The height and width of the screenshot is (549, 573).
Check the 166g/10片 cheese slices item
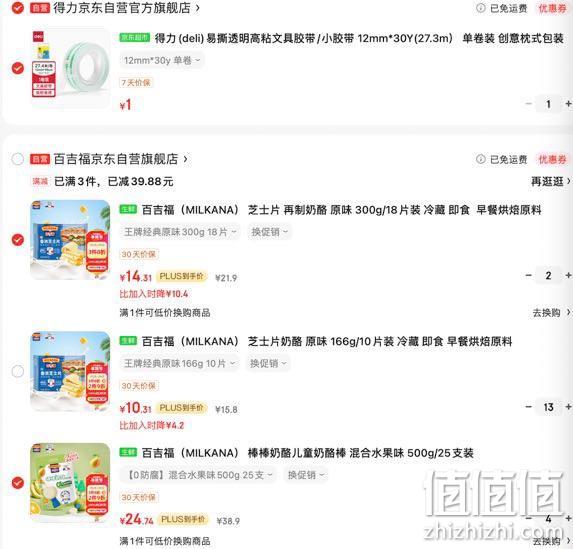click(x=18, y=371)
